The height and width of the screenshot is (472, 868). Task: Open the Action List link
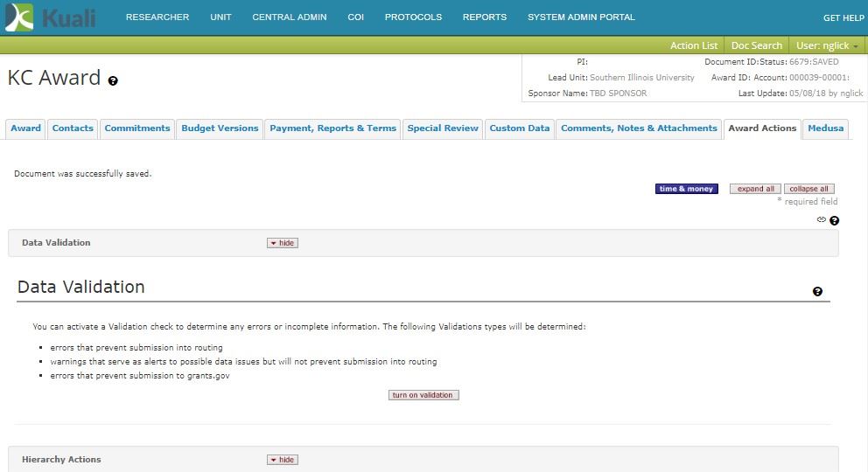[694, 45]
